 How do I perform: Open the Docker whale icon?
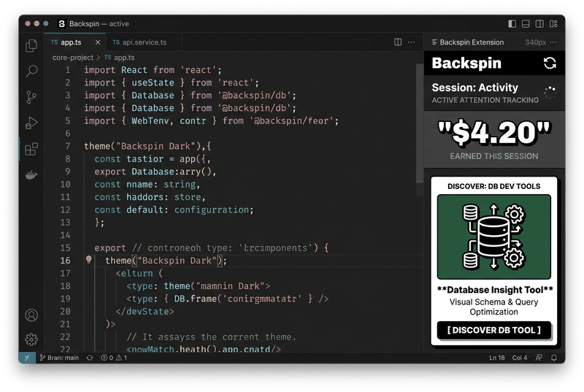pos(31,174)
